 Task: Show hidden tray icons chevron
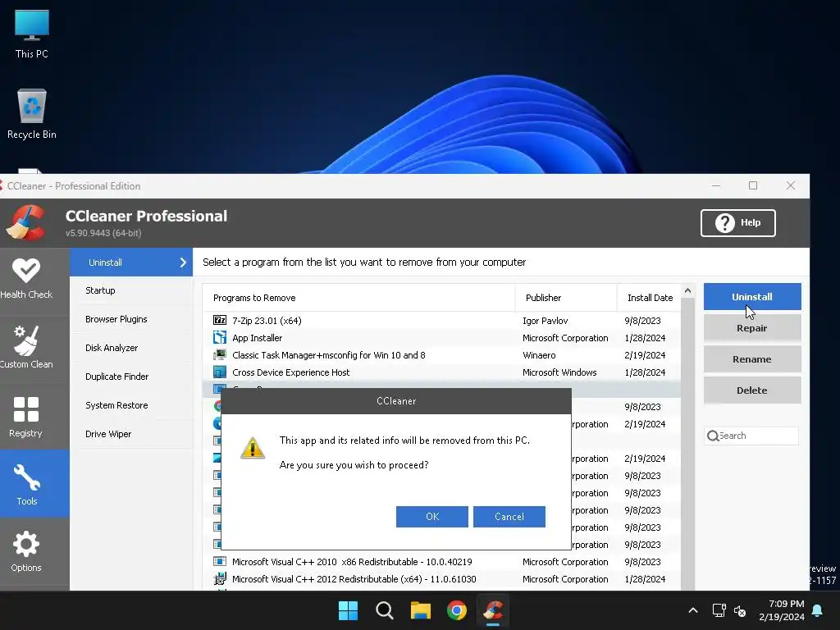(692, 610)
